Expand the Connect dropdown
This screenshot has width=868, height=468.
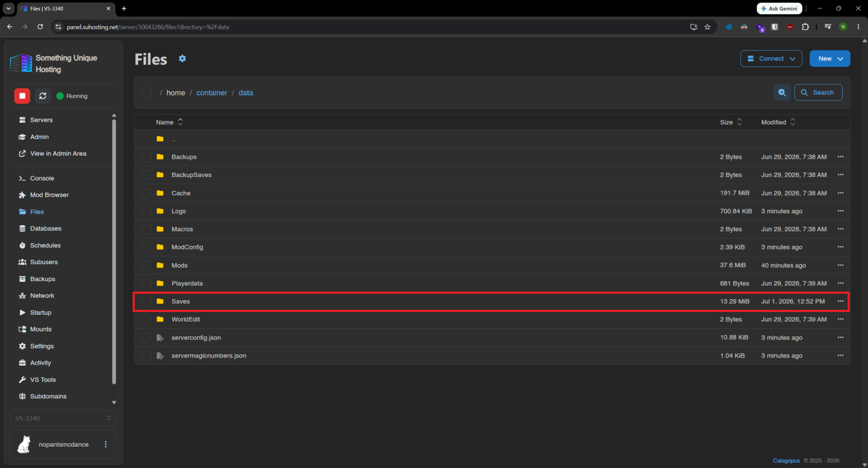(771, 58)
